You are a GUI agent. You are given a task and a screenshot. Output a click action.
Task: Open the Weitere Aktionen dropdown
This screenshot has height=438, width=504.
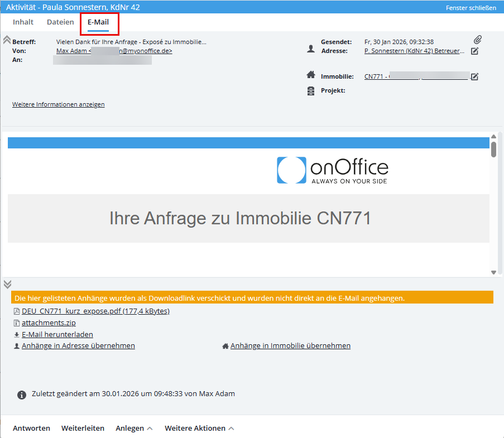click(x=199, y=428)
